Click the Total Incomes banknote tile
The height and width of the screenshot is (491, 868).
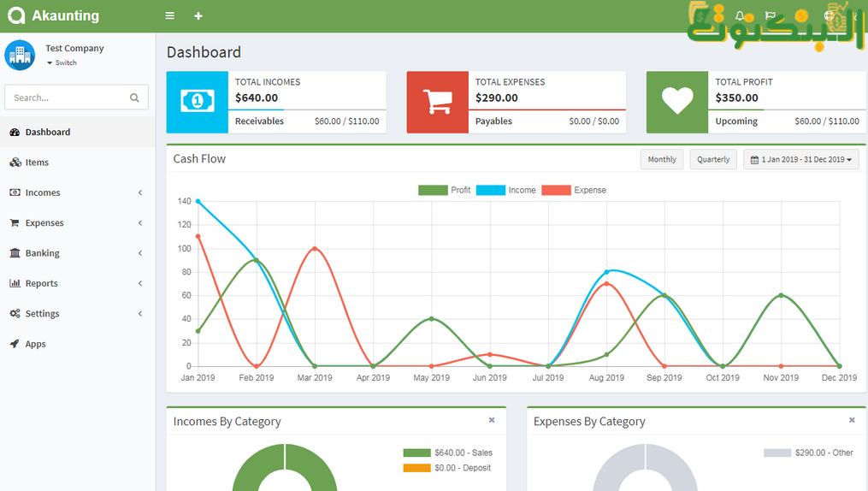[197, 102]
